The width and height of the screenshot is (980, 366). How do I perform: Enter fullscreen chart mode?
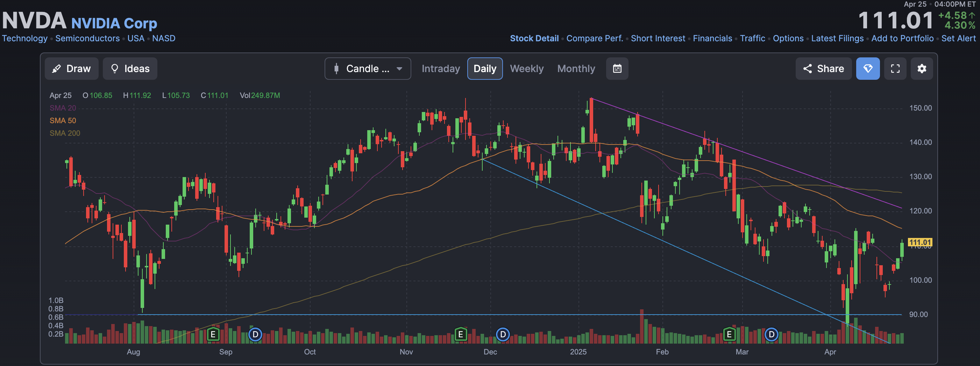click(895, 69)
